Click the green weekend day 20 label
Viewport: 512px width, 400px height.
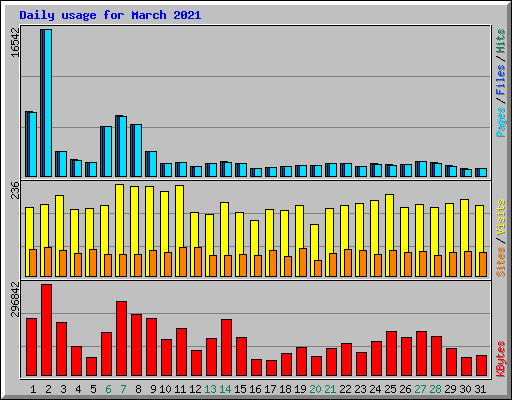pyautogui.click(x=315, y=389)
